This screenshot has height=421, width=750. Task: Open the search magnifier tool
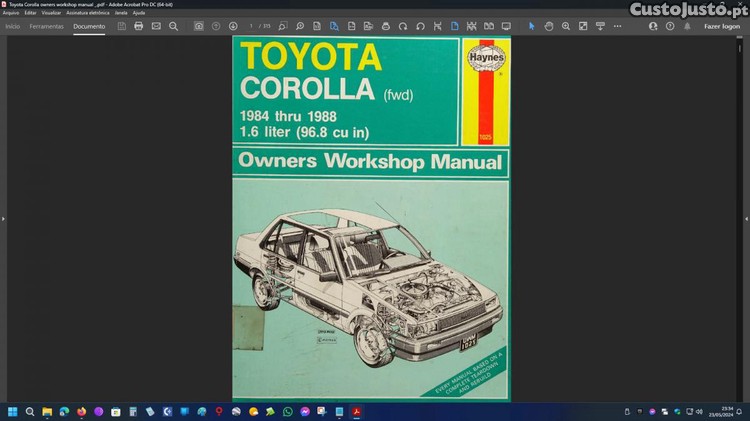pos(173,26)
